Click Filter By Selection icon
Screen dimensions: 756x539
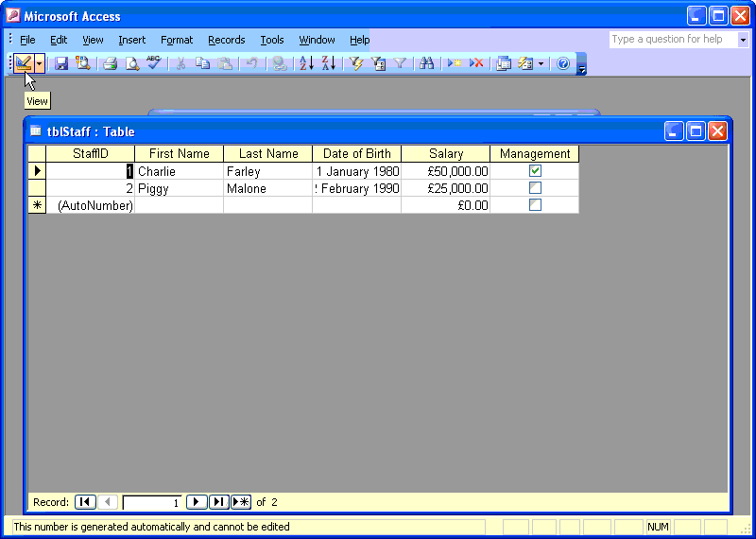click(356, 63)
